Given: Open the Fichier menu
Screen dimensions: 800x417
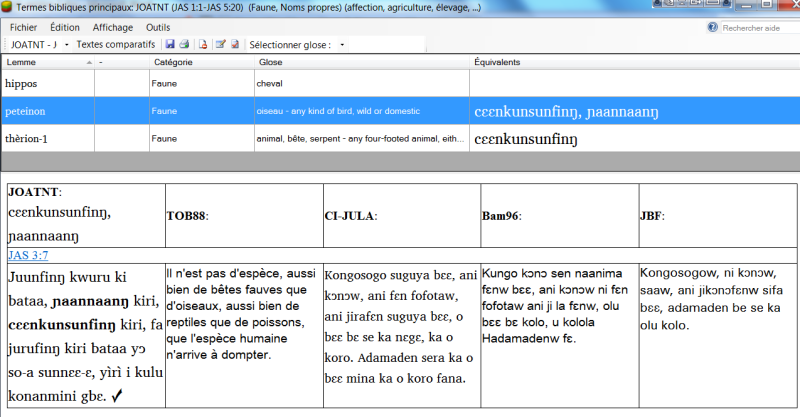Looking at the screenshot, I should pyautogui.click(x=24, y=27).
